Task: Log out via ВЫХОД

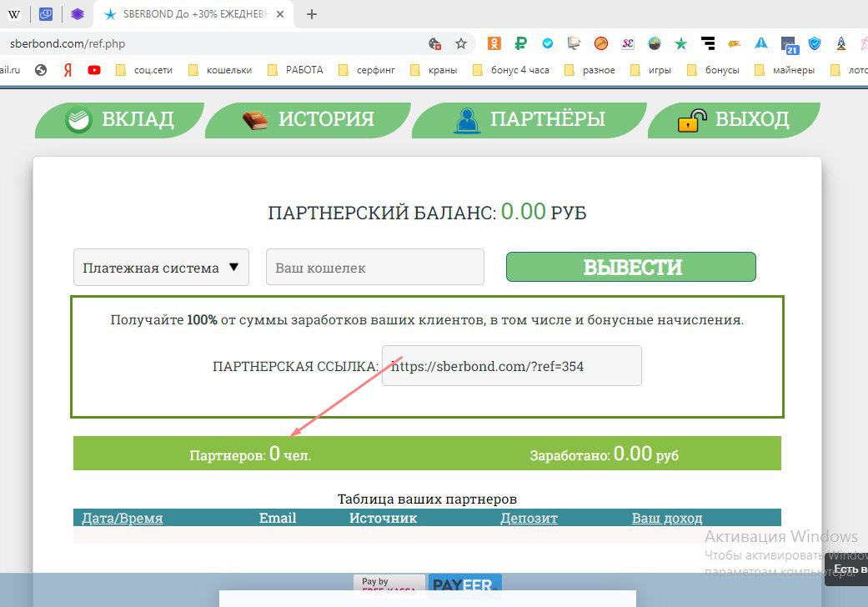Action: tap(734, 120)
